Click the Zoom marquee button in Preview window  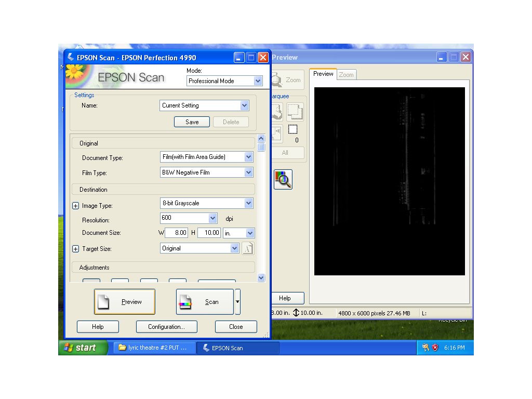(x=287, y=80)
